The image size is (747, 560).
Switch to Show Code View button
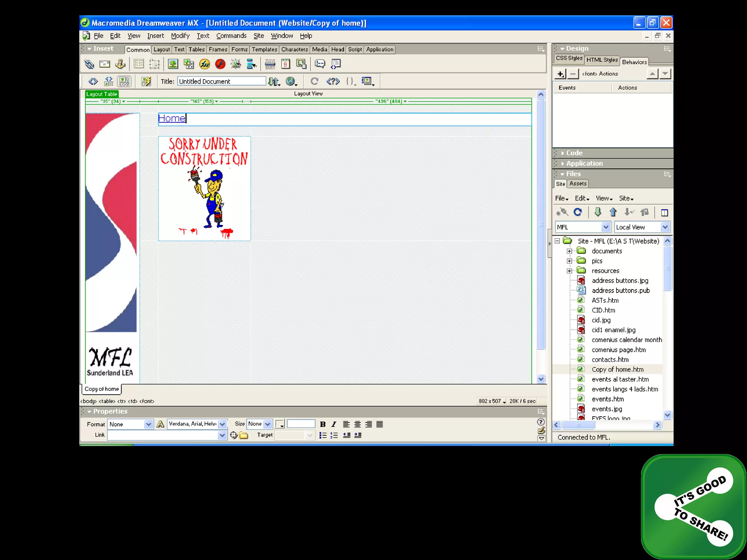[x=93, y=81]
